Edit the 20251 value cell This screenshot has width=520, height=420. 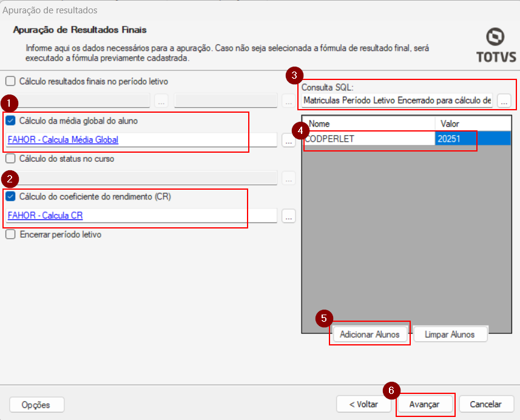coord(455,139)
